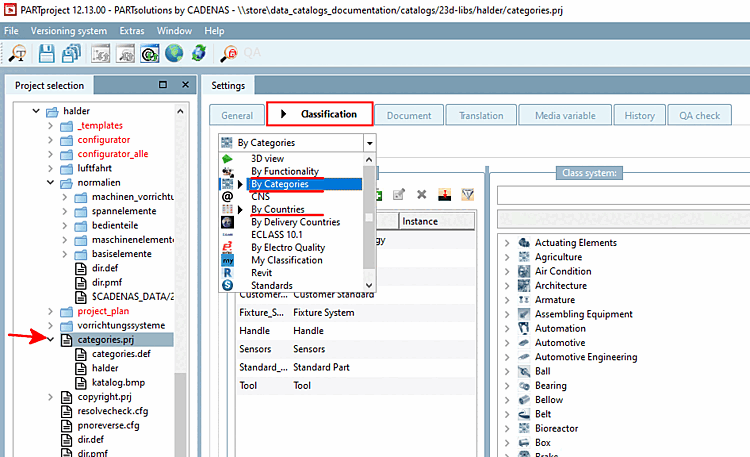Expand the spannelemente folder
750x457 pixels.
(65, 211)
